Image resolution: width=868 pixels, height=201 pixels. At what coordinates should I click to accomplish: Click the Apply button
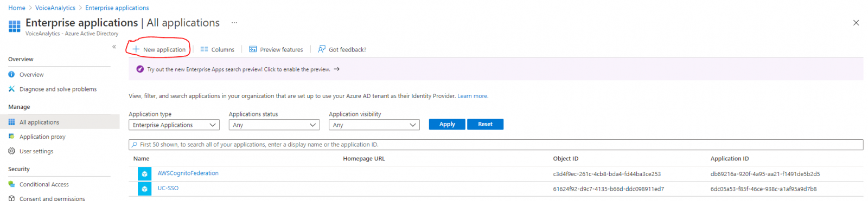coord(447,124)
